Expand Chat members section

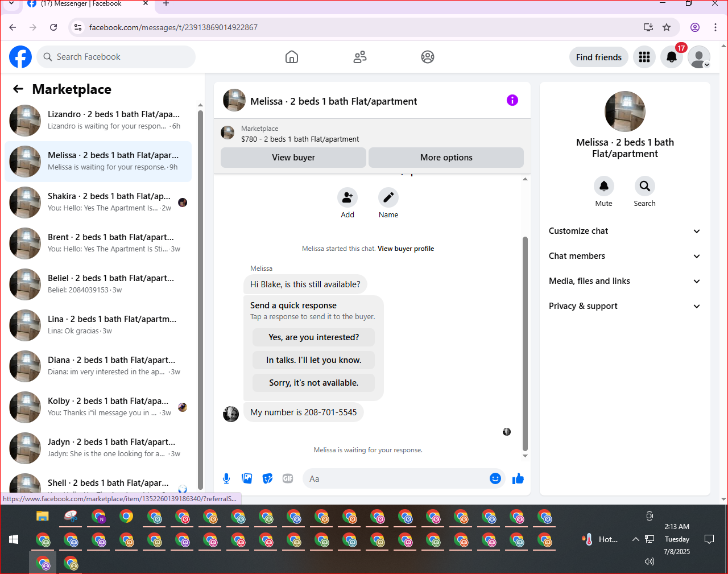(624, 256)
